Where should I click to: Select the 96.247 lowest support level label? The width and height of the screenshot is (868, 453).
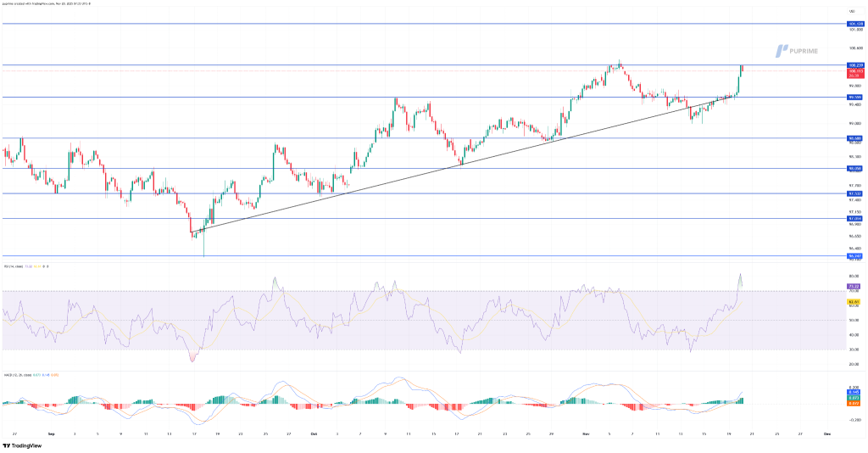855,255
